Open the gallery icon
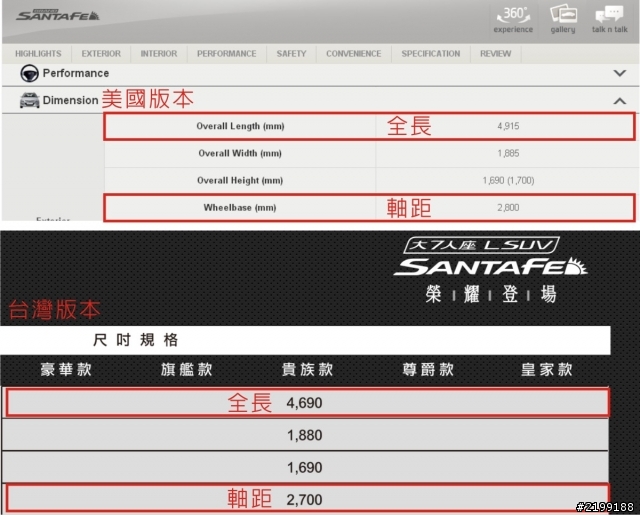This screenshot has height=515, width=640. (x=563, y=20)
